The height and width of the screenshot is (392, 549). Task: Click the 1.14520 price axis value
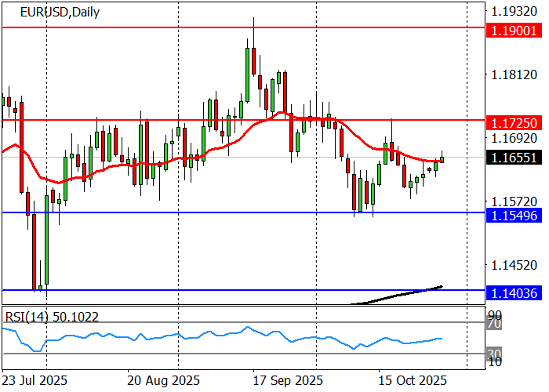pyautogui.click(x=513, y=266)
